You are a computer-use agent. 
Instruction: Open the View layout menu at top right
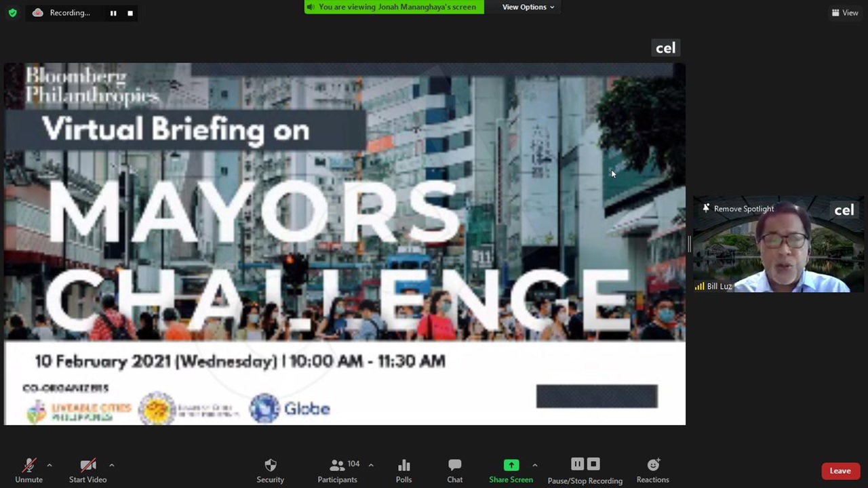[844, 13]
